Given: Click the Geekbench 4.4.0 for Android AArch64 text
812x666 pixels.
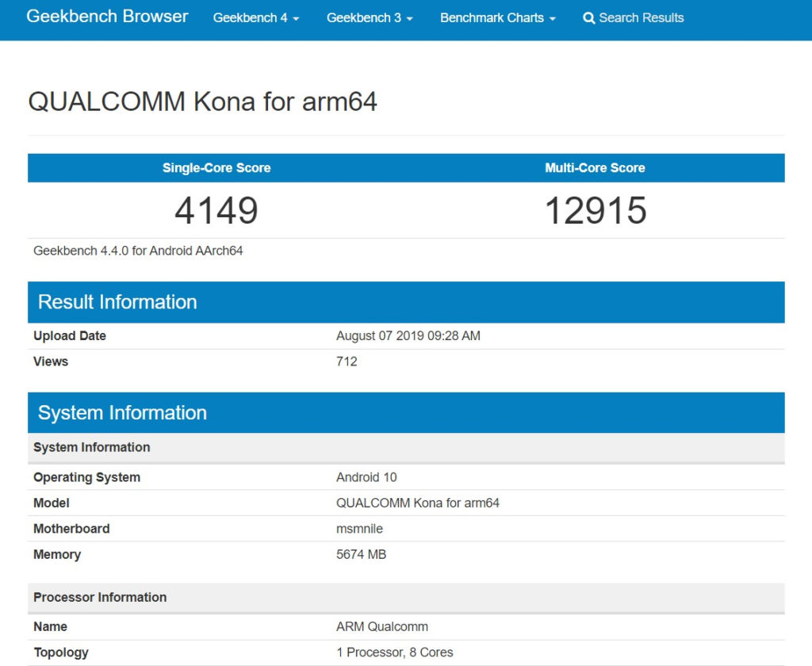Looking at the screenshot, I should pos(138,251).
